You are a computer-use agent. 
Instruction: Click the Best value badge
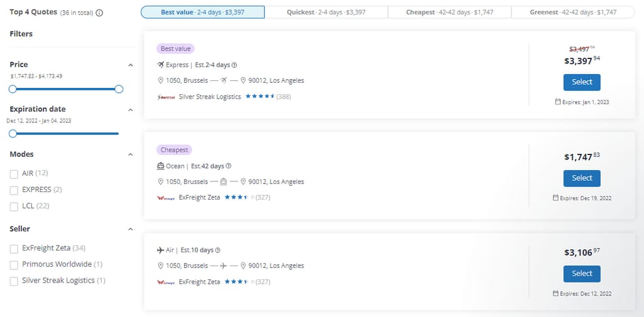[175, 49]
